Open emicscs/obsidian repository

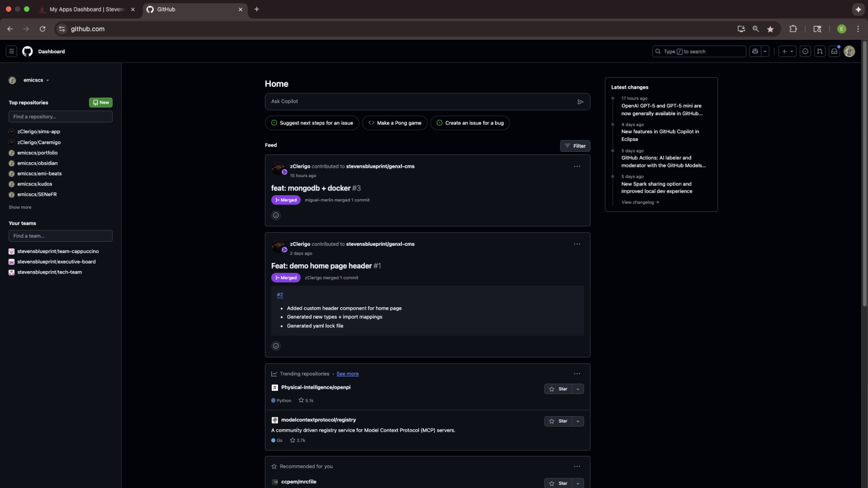tap(37, 163)
